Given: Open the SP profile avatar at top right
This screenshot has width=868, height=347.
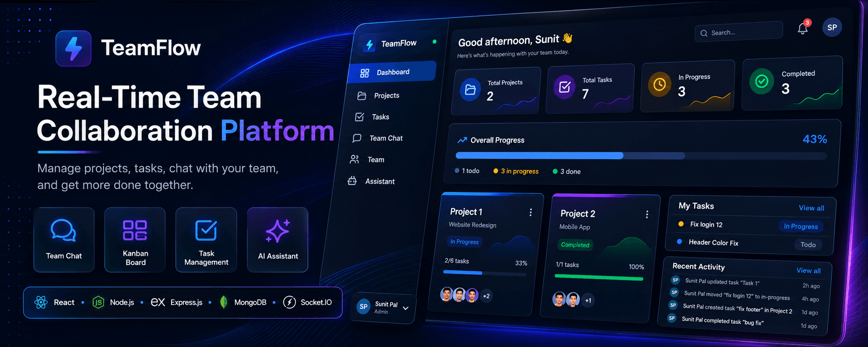Looking at the screenshot, I should [832, 27].
